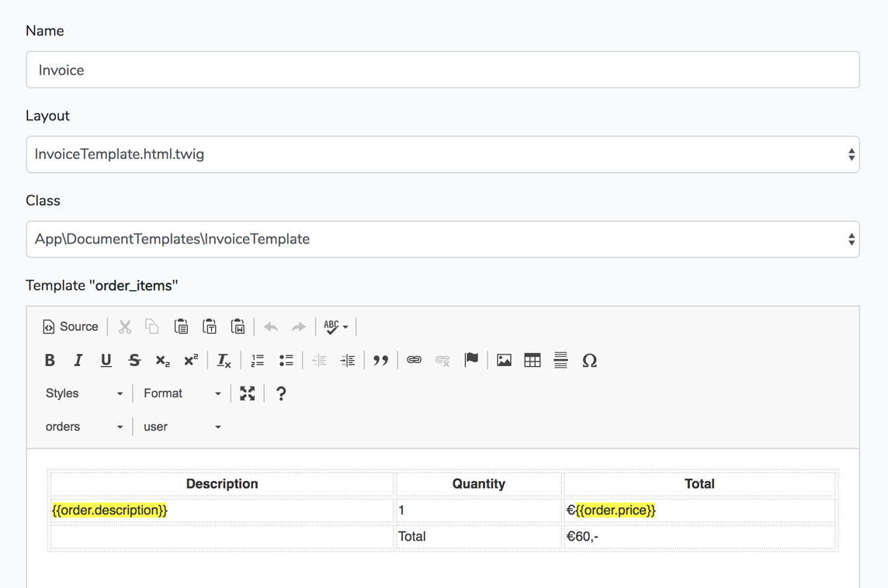Click the Cut scissors icon

pos(125,327)
